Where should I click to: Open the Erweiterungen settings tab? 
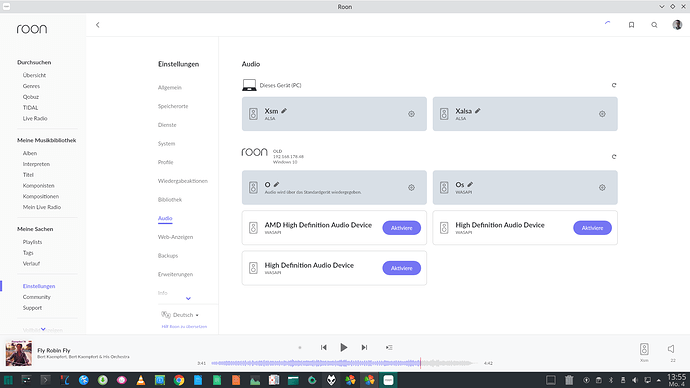coord(175,275)
